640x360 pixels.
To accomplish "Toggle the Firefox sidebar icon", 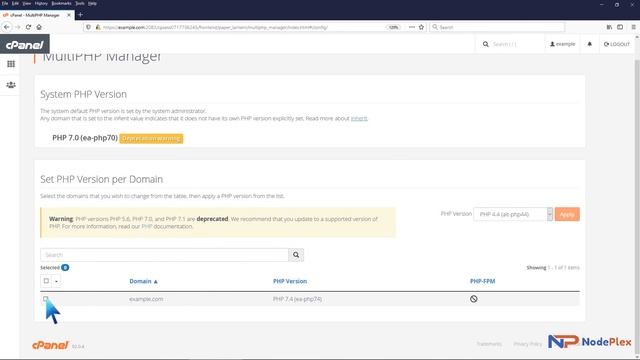I will point(620,27).
